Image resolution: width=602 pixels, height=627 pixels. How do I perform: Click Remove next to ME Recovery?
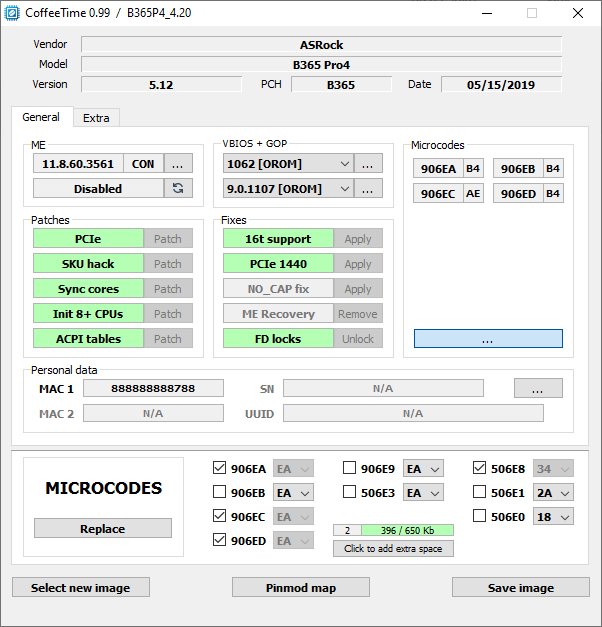(x=358, y=314)
